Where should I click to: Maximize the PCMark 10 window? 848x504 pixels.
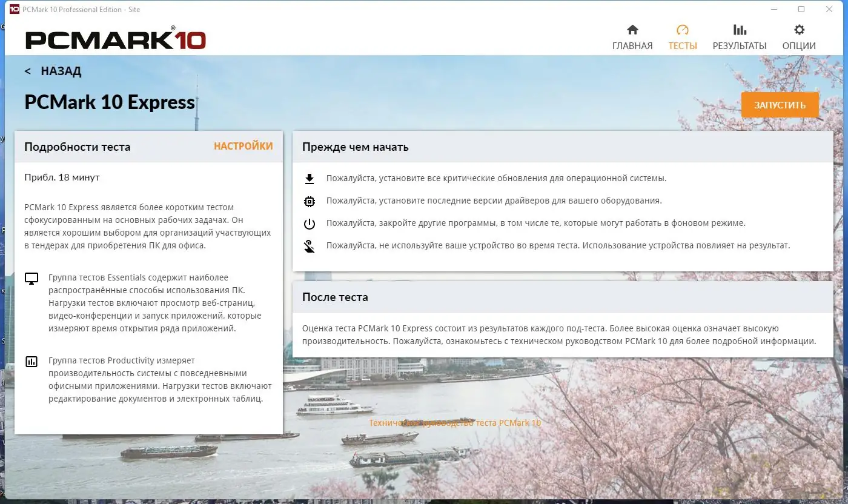click(801, 9)
